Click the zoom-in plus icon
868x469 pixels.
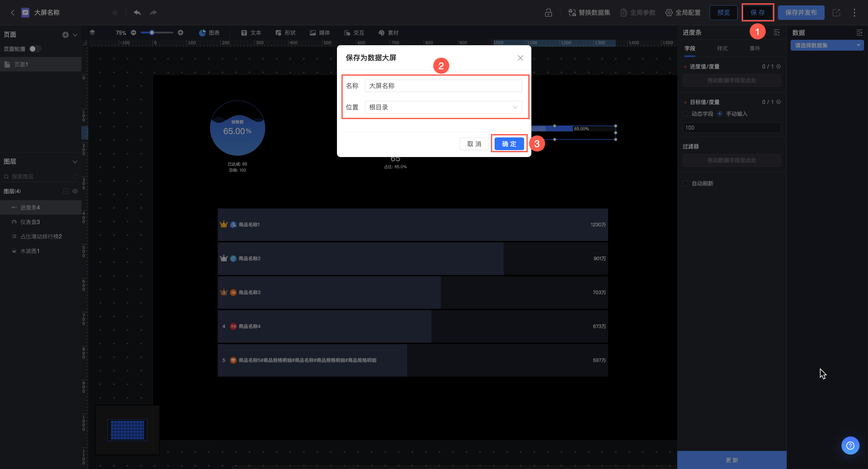(181, 32)
